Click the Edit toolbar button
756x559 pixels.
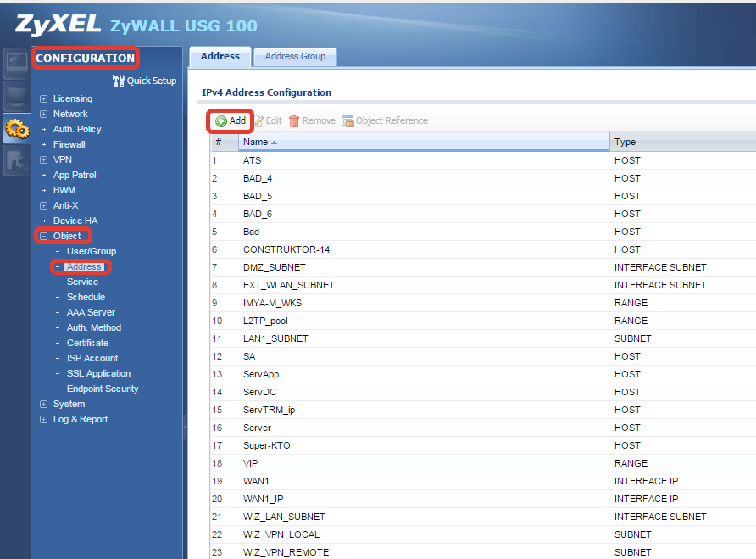click(x=269, y=120)
